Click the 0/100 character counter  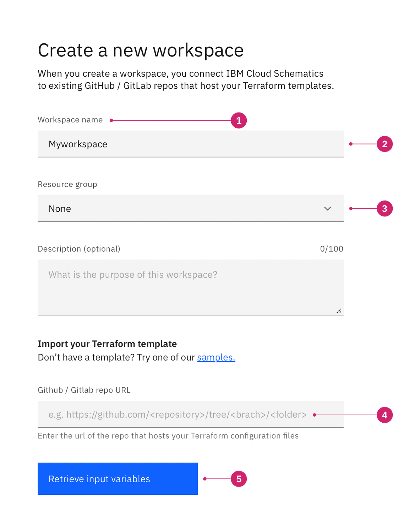[331, 249]
